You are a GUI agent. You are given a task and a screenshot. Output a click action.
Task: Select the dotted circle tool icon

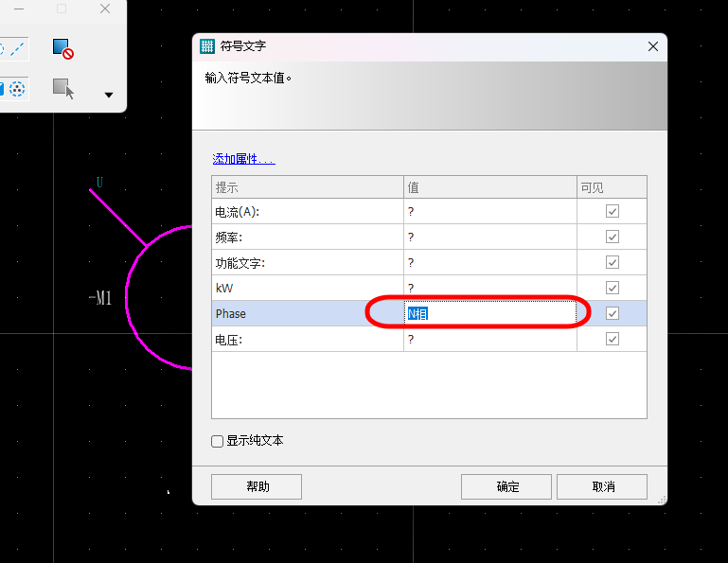pyautogui.click(x=17, y=89)
